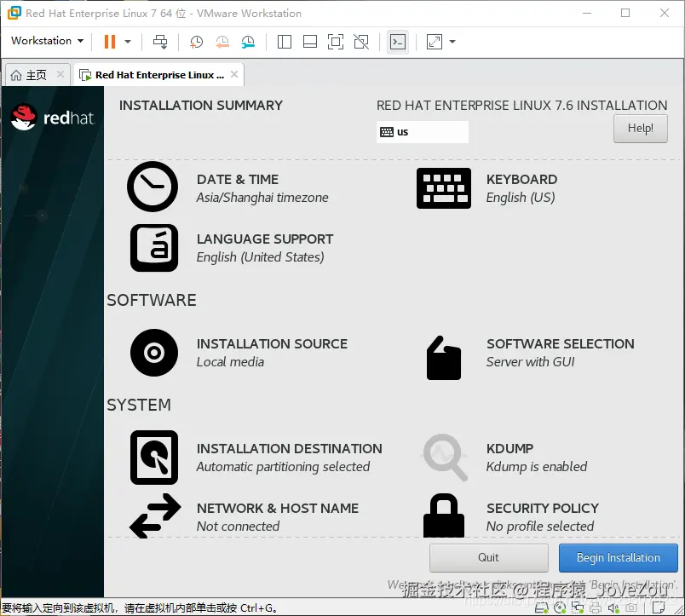Toggle console view button
The height and width of the screenshot is (616, 685).
(x=398, y=42)
